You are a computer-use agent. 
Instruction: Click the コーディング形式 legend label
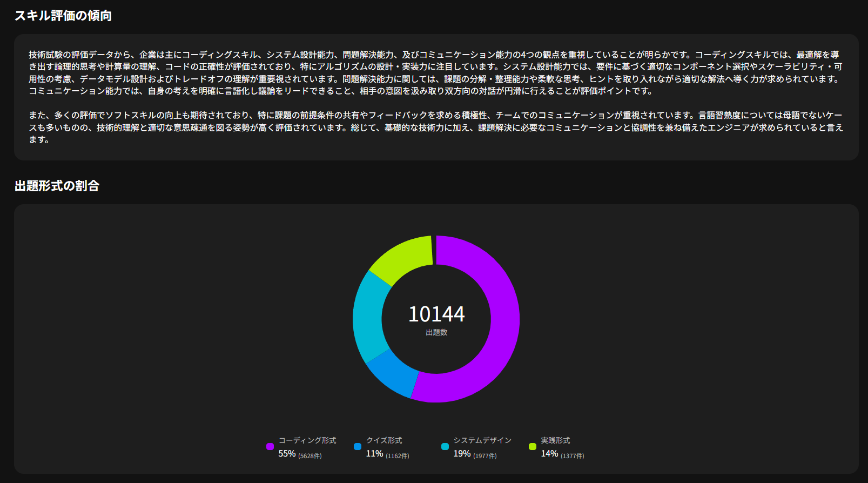[307, 440]
